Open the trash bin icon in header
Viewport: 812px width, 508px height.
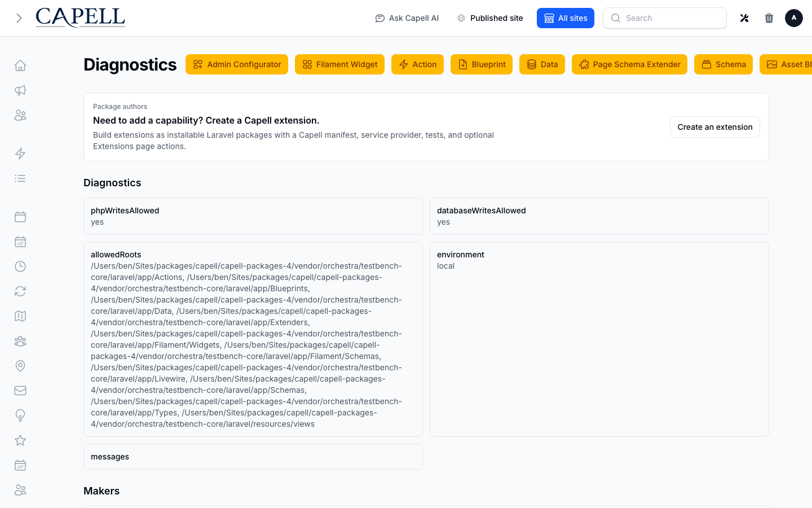pyautogui.click(x=769, y=18)
